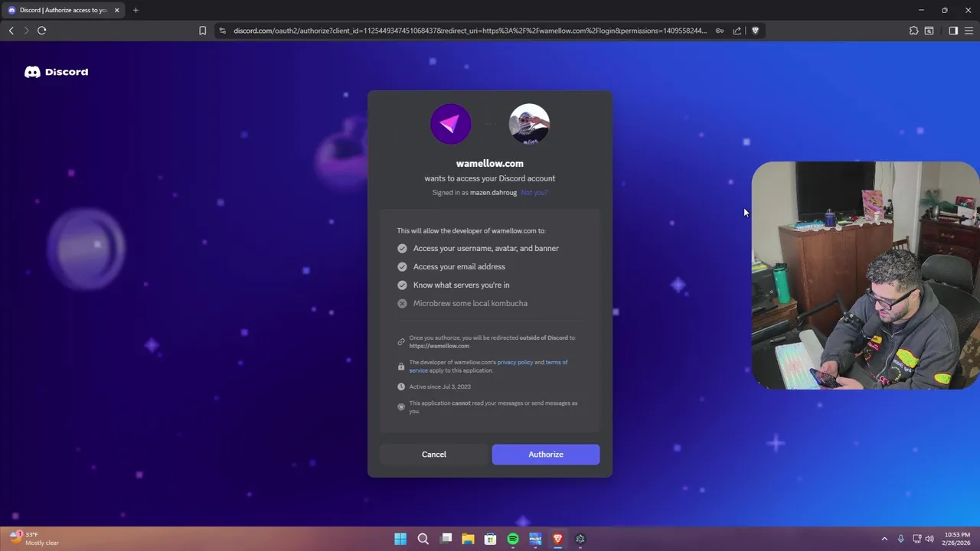The image size is (980, 551).
Task: Click 'Access your email address' text
Action: point(459,266)
